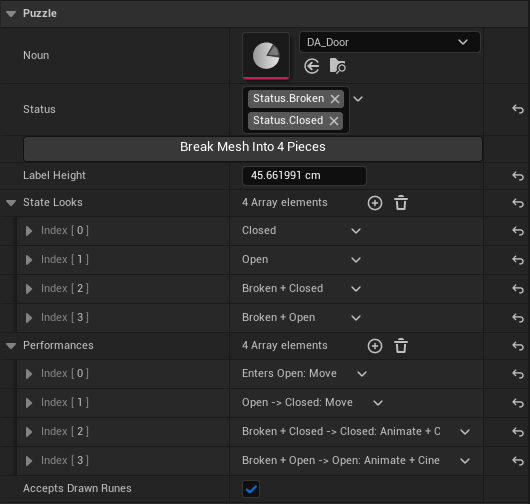Open options chevron for Broken + Open -> Open

coord(465,461)
